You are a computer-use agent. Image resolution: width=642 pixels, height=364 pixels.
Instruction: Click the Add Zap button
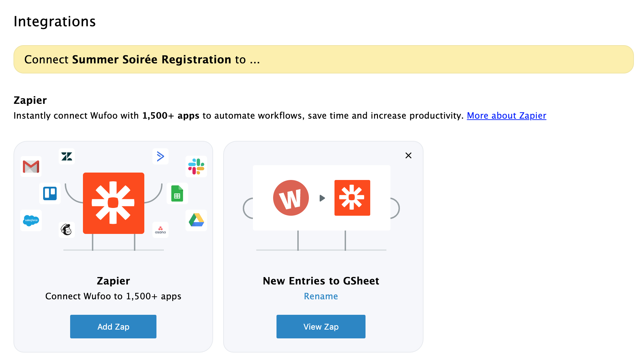click(x=113, y=326)
